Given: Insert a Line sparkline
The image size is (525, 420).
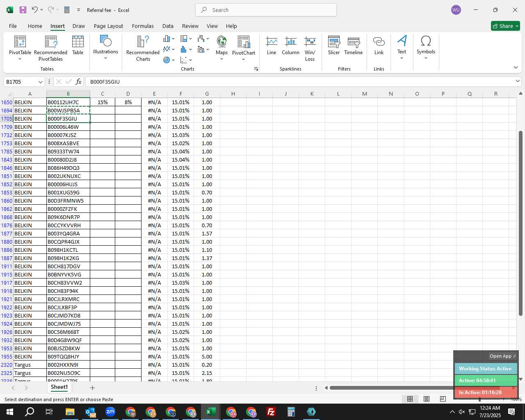Looking at the screenshot, I should [272, 45].
